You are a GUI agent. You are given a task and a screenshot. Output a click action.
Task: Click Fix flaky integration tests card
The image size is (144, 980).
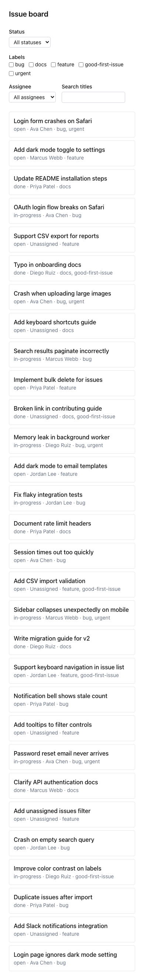click(72, 498)
